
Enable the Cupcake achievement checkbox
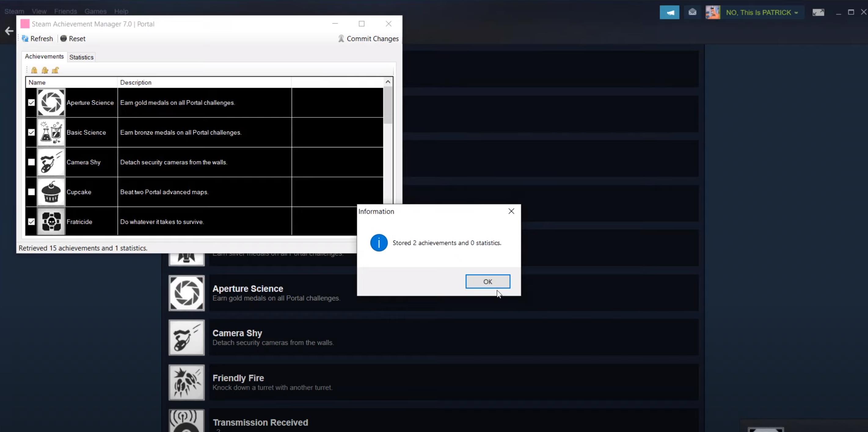[x=31, y=192]
